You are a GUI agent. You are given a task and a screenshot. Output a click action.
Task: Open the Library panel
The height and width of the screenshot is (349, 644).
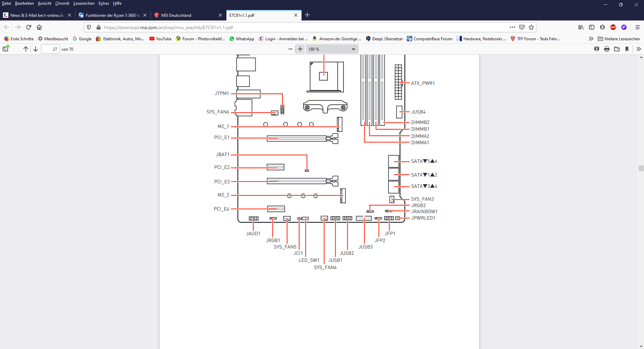(581, 27)
